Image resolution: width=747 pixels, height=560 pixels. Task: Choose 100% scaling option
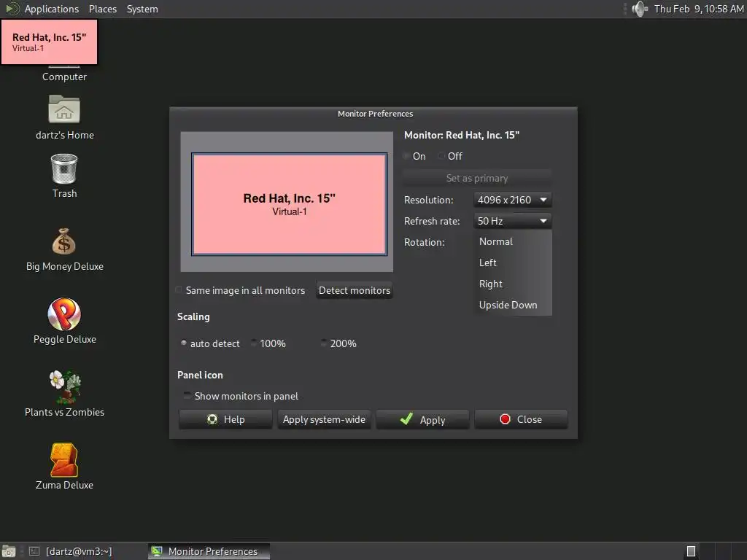[253, 343]
